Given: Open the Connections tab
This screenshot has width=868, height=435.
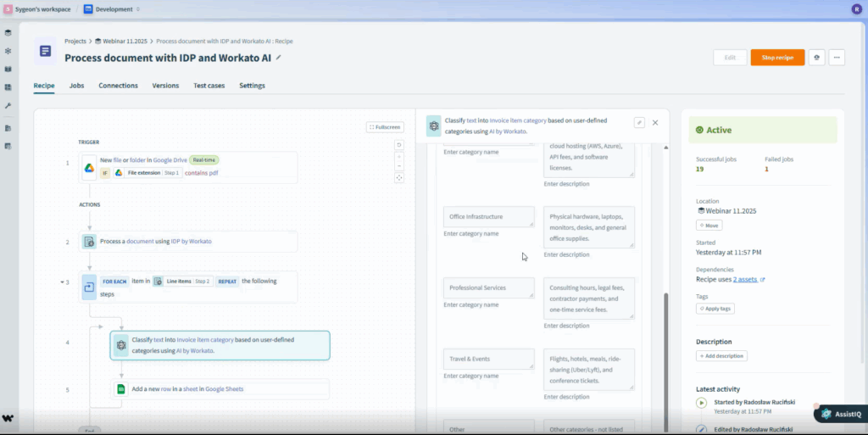Looking at the screenshot, I should point(118,86).
